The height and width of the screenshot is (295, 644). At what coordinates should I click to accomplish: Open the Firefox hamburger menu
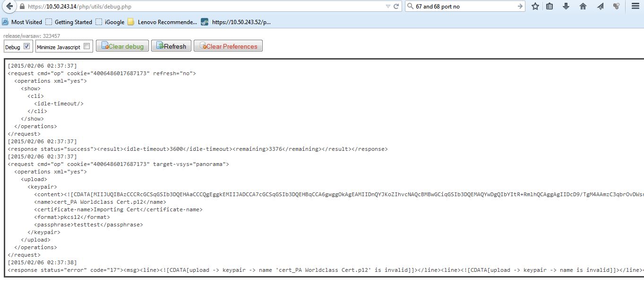pyautogui.click(x=635, y=7)
